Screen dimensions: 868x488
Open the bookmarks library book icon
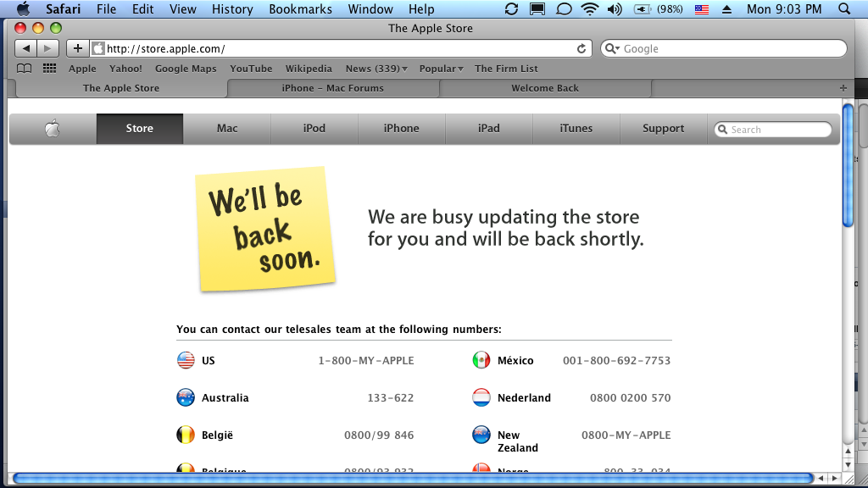point(24,69)
